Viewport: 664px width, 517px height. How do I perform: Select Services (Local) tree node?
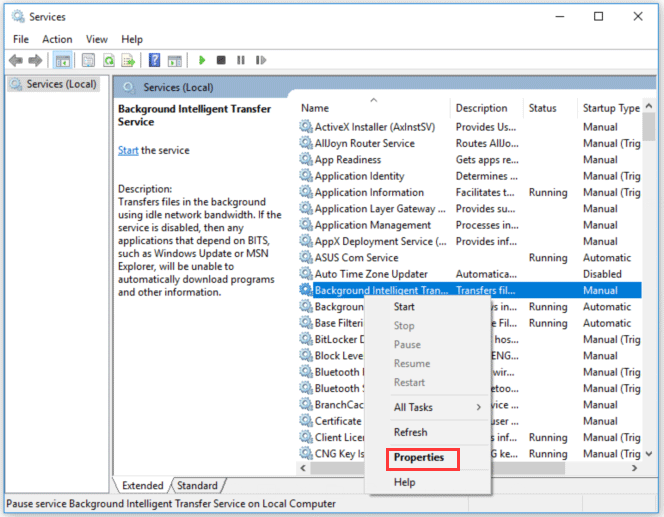point(54,84)
